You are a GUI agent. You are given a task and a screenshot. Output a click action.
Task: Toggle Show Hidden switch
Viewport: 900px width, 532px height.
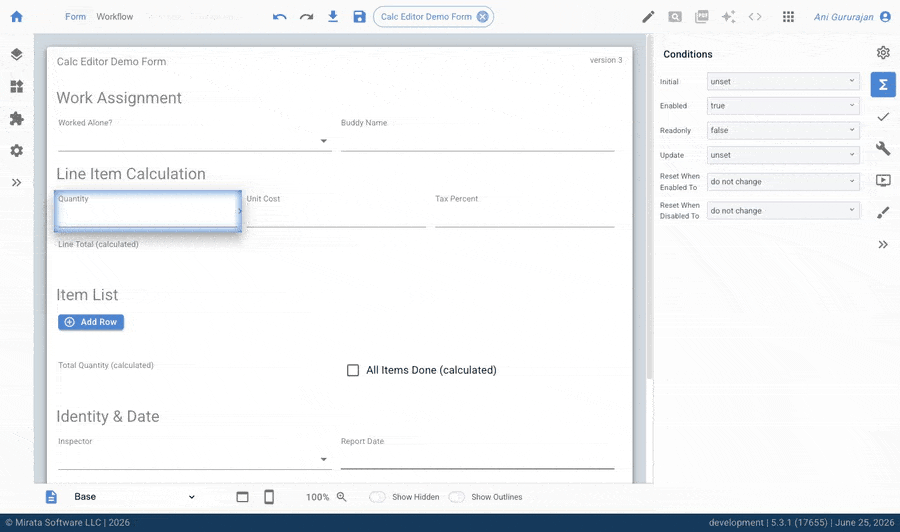click(377, 497)
